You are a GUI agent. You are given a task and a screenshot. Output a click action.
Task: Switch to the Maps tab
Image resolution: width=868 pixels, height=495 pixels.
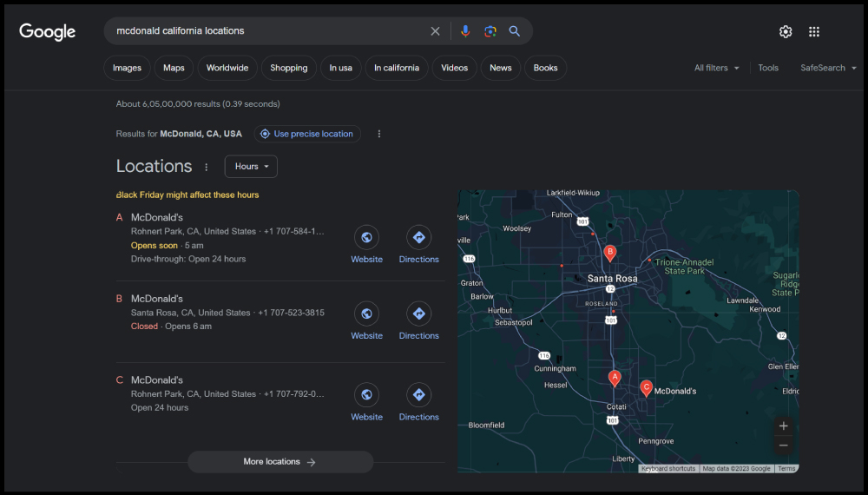click(174, 68)
